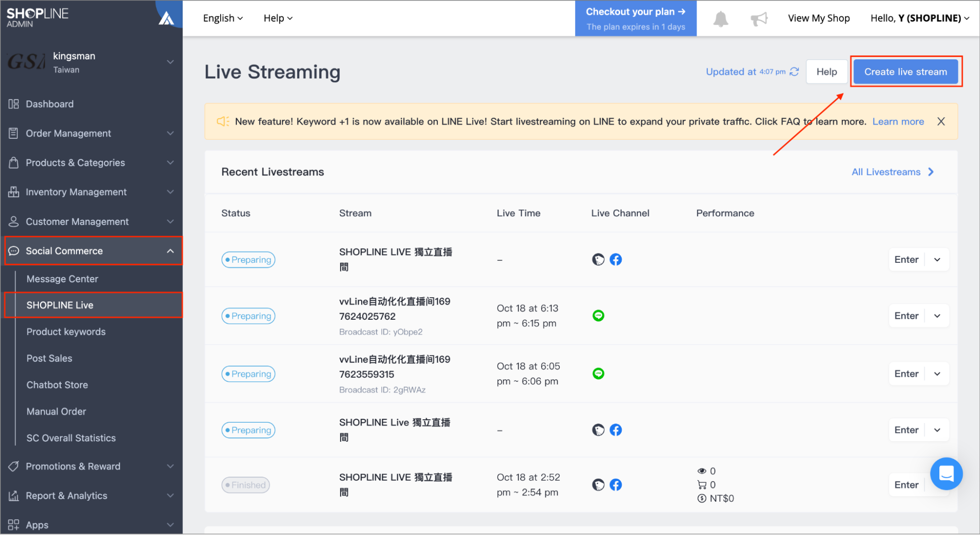980x535 pixels.
Task: Click Enter for broadcast ID yObpe2
Action: click(x=906, y=316)
